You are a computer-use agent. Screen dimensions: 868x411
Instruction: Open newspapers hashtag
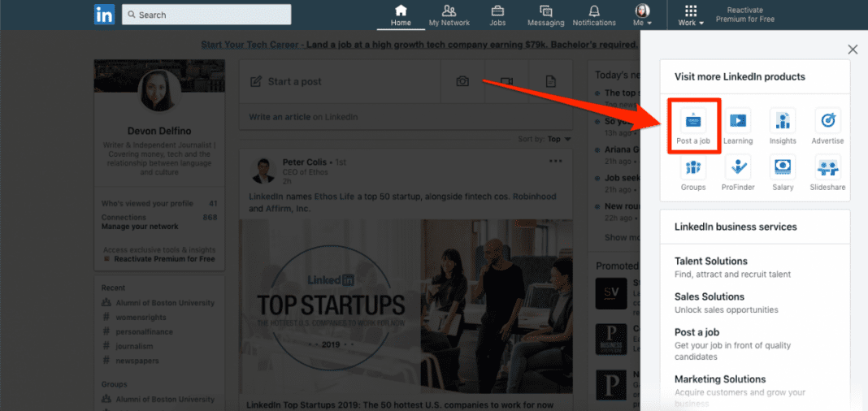(x=137, y=361)
